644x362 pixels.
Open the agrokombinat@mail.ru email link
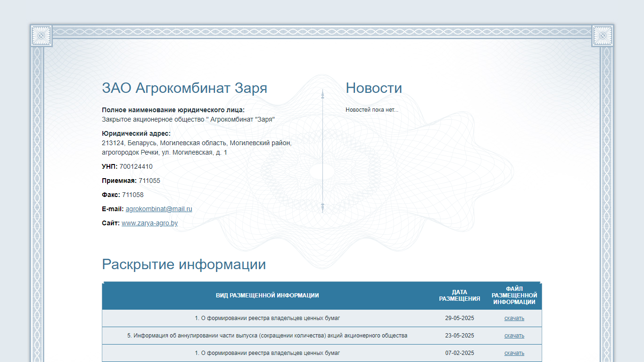coord(159,209)
